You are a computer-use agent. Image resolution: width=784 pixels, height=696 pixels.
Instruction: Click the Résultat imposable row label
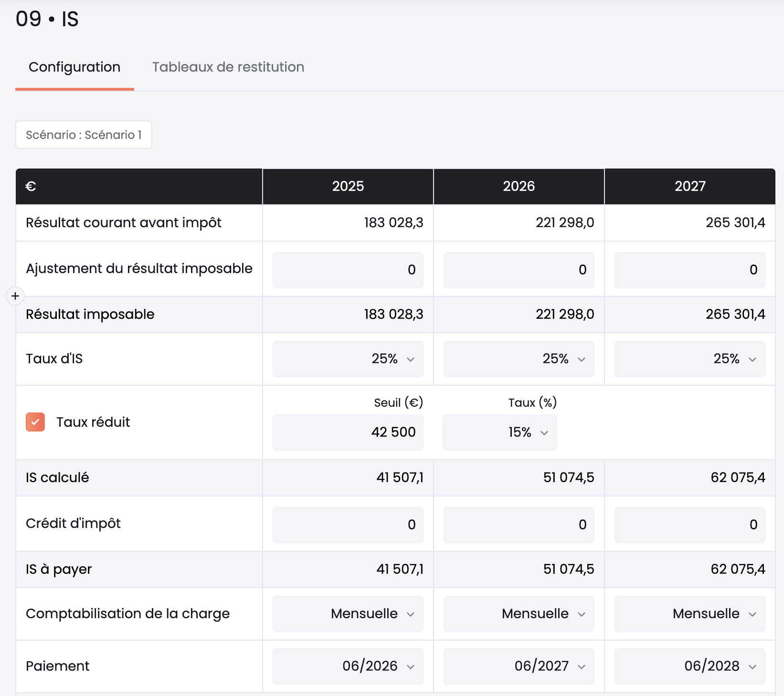click(90, 315)
